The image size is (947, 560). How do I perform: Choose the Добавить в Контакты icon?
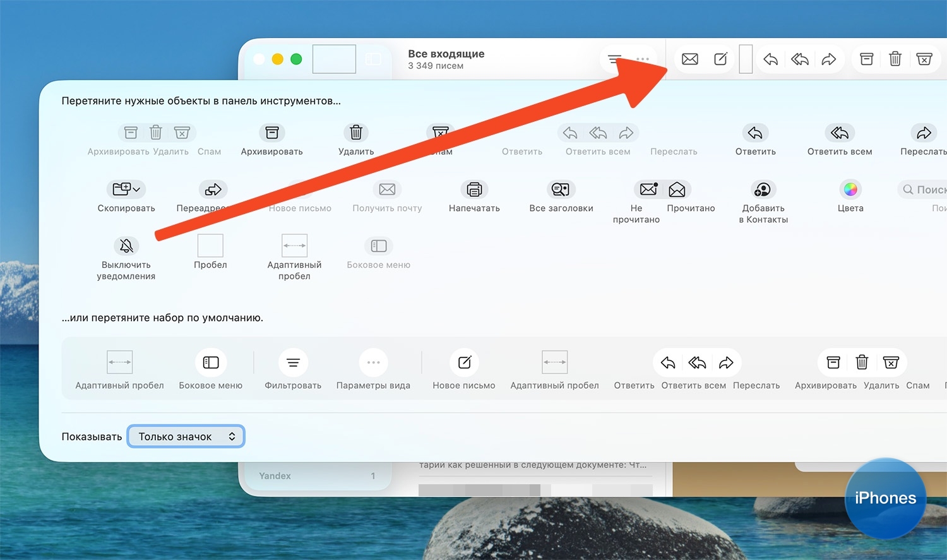763,189
